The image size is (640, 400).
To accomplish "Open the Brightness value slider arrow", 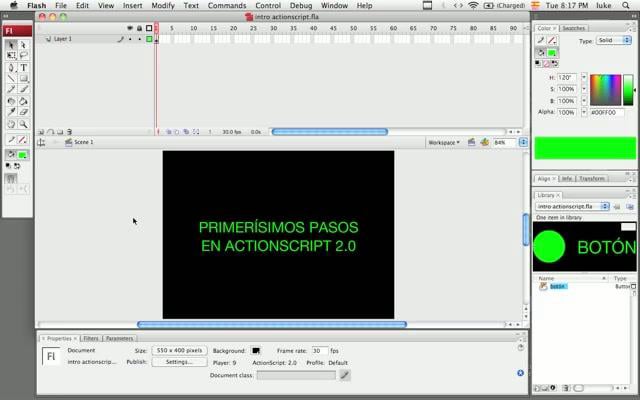I will point(584,100).
